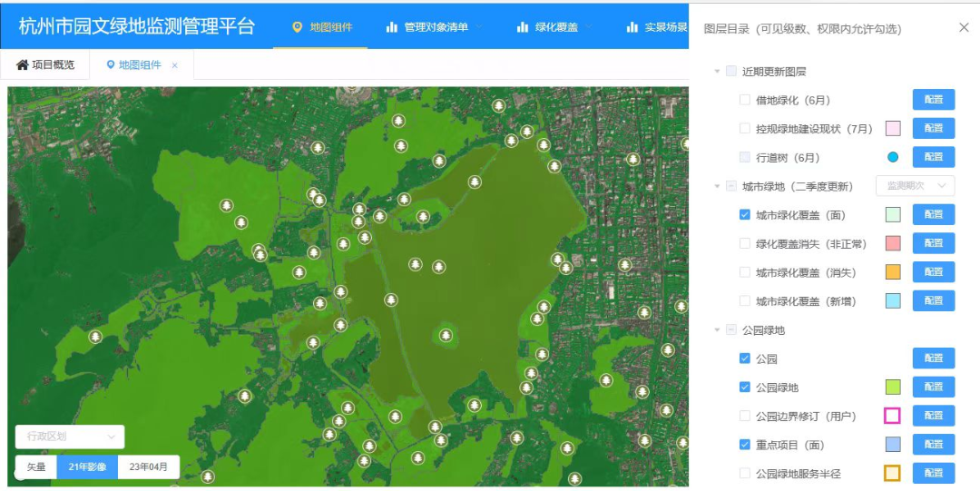
Task: Open the 管理对象清单 menu
Action: point(435,27)
